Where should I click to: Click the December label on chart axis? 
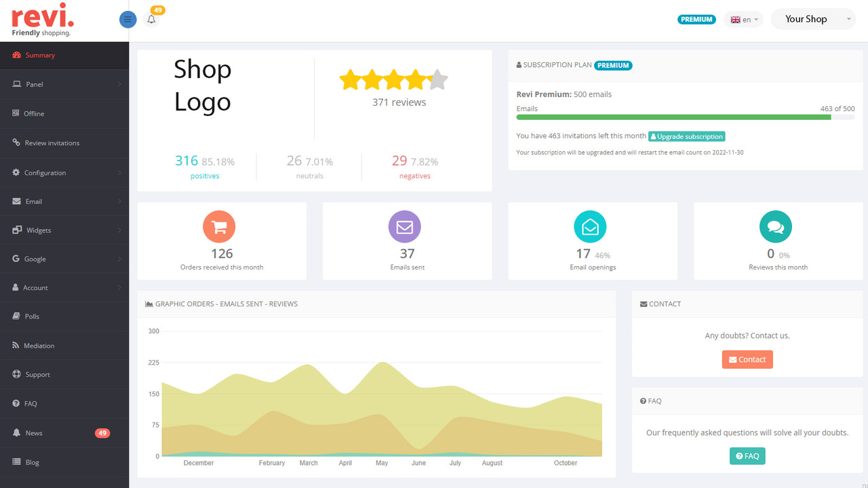199,463
